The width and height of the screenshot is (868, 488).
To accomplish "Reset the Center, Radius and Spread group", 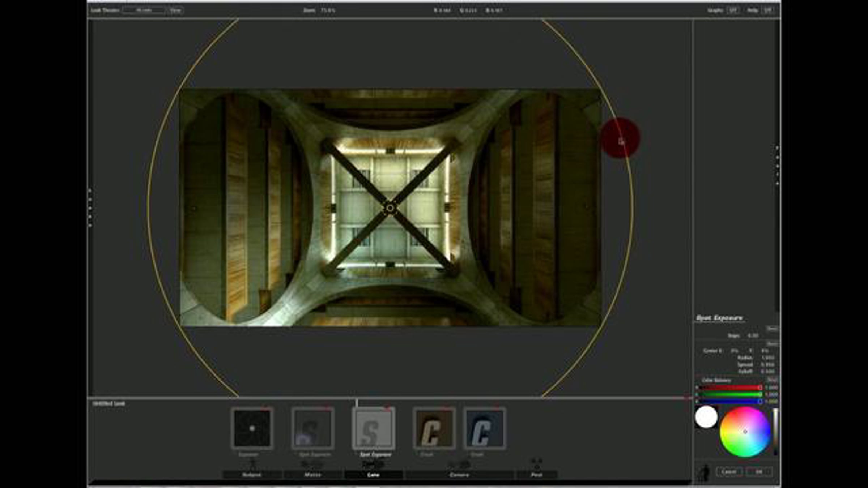I will coord(772,344).
